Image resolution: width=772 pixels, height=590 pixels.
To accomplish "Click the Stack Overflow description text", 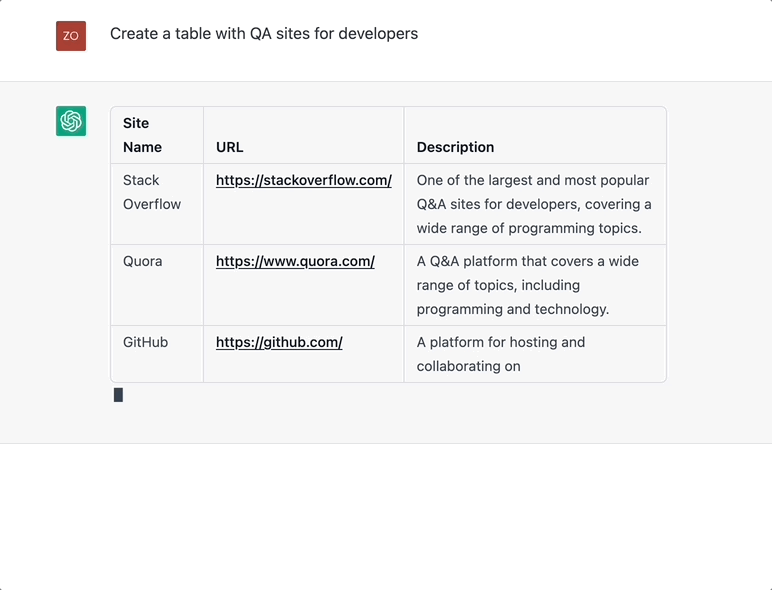I will click(x=533, y=204).
